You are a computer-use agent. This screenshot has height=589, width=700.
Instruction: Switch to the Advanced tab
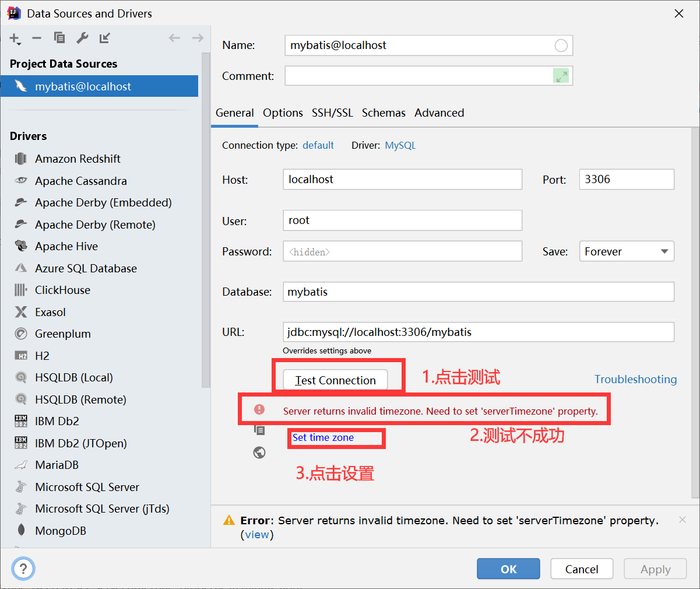pos(439,113)
